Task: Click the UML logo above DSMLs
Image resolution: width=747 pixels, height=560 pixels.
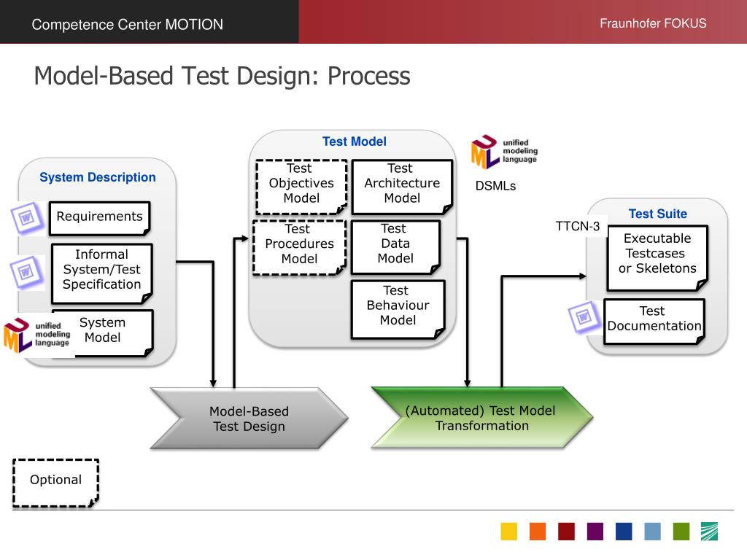Action: click(505, 152)
